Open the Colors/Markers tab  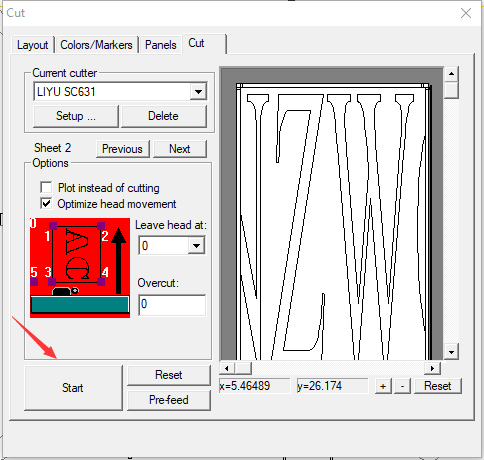pyautogui.click(x=96, y=45)
